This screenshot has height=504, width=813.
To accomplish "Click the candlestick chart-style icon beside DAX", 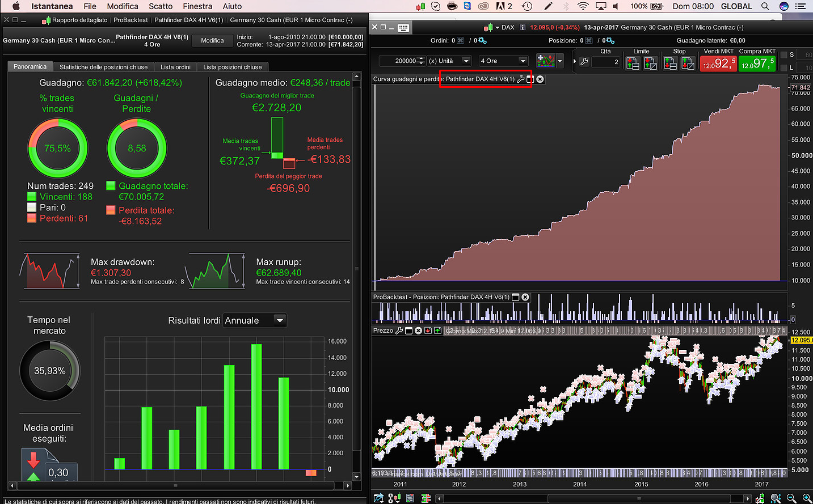I will point(488,27).
